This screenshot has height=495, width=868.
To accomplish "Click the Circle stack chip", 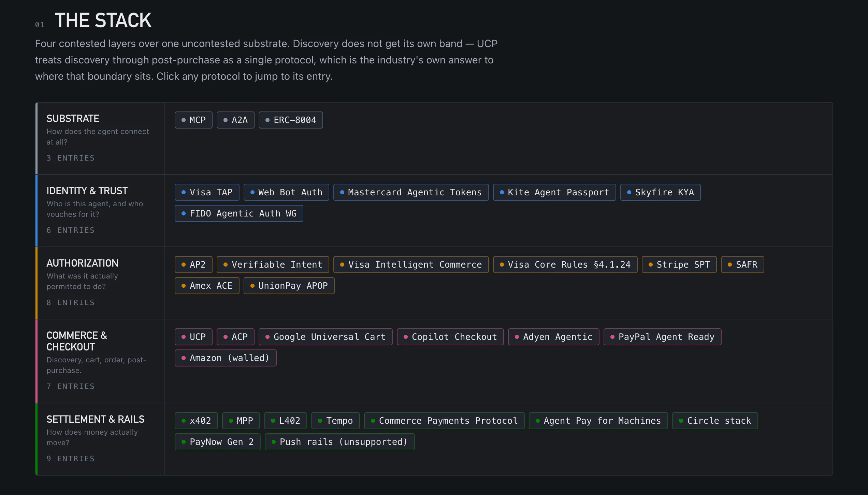I will pyautogui.click(x=715, y=421).
